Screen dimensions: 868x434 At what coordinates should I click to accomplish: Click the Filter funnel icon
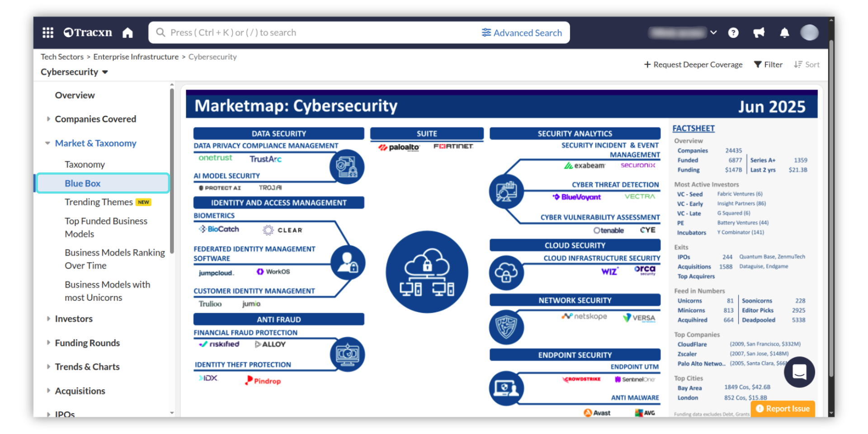(758, 65)
